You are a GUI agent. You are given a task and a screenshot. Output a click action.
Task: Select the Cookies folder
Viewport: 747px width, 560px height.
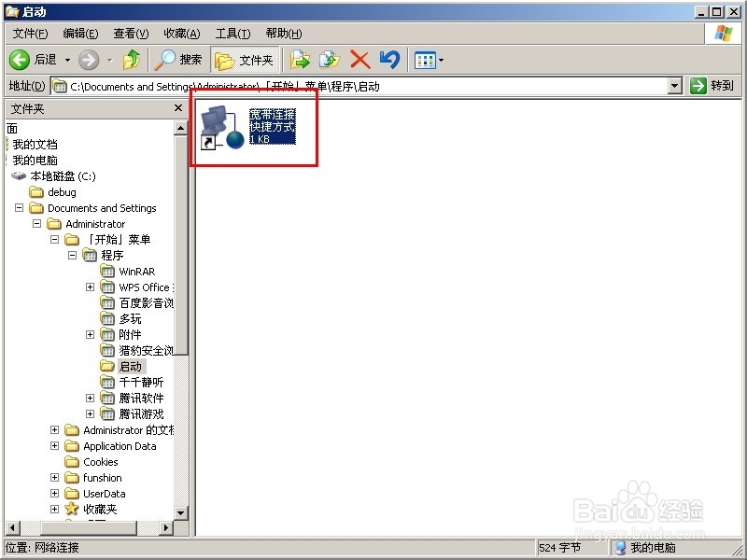pyautogui.click(x=101, y=462)
